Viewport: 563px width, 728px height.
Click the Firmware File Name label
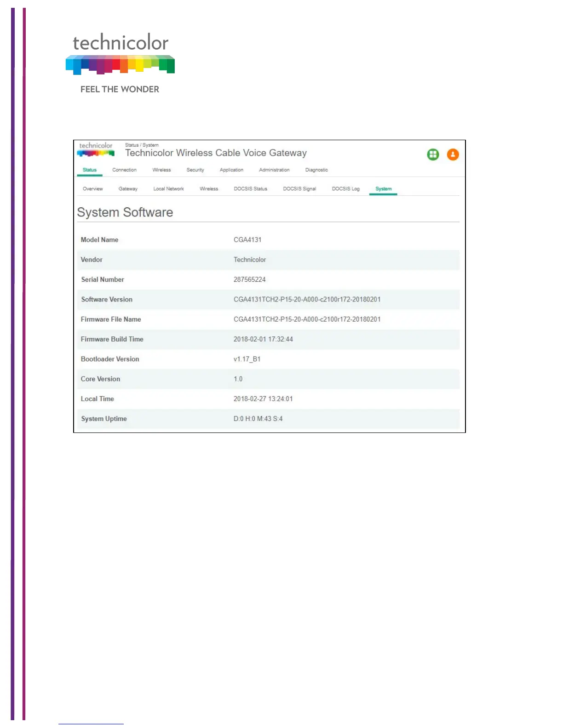pos(111,319)
